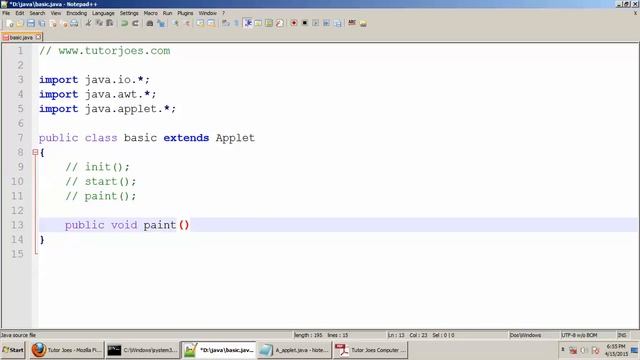Click the Stop Recording black square icon
This screenshot has width=640, height=360.
pos(304,23)
